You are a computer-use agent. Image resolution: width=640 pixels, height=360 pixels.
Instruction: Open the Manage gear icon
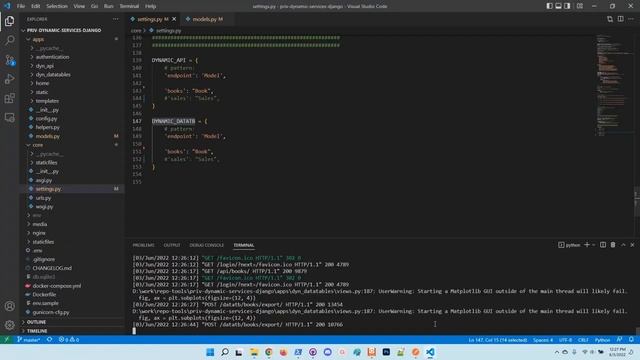(x=9, y=325)
